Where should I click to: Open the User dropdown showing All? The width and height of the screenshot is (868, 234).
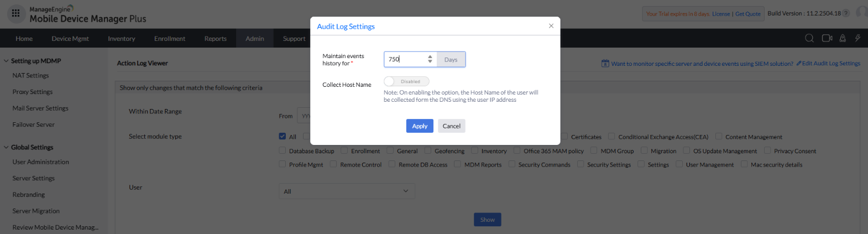click(x=347, y=191)
